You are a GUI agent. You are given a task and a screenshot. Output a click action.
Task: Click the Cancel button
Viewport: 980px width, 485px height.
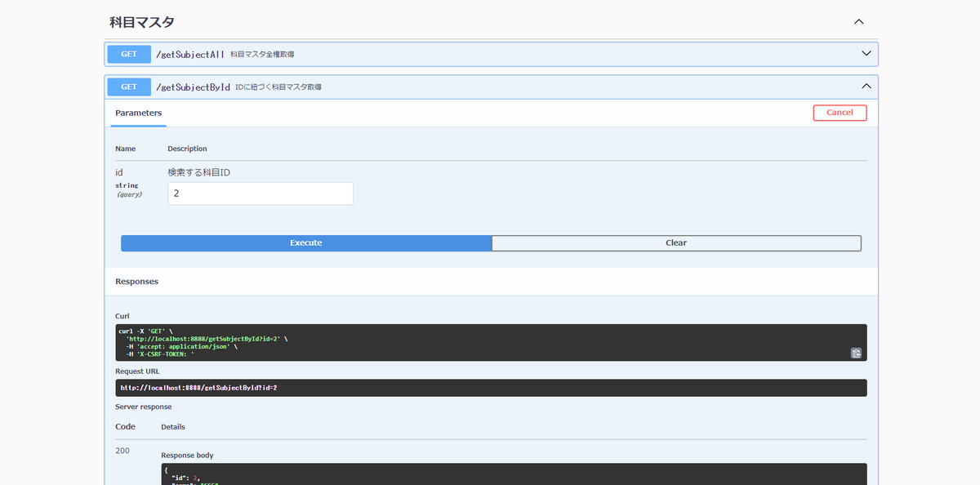840,113
